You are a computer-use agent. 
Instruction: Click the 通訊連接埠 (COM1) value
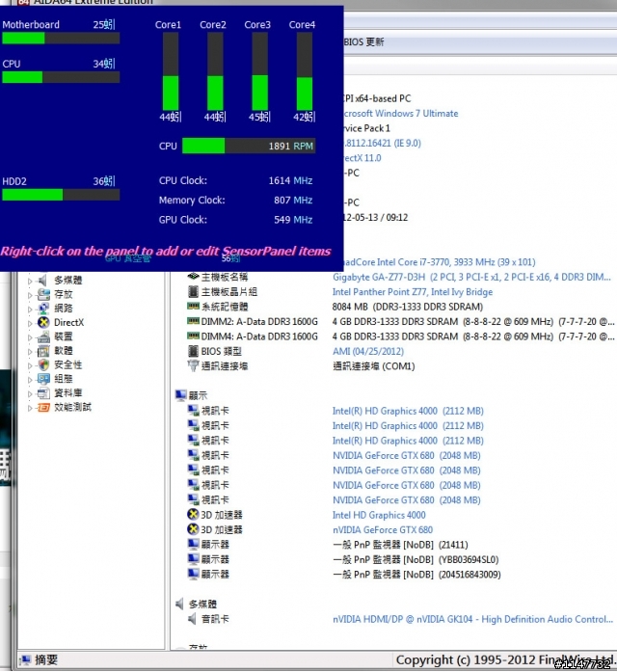coord(374,366)
